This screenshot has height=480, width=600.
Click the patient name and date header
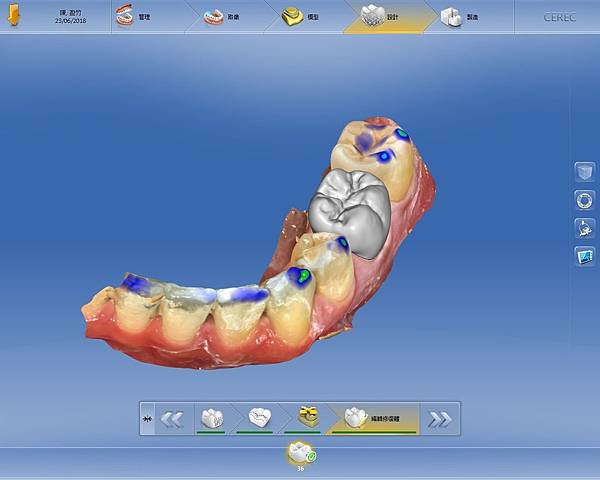(x=71, y=17)
